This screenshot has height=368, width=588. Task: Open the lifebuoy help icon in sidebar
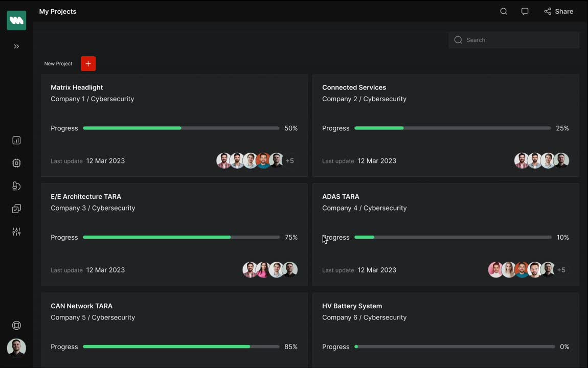[x=16, y=325]
